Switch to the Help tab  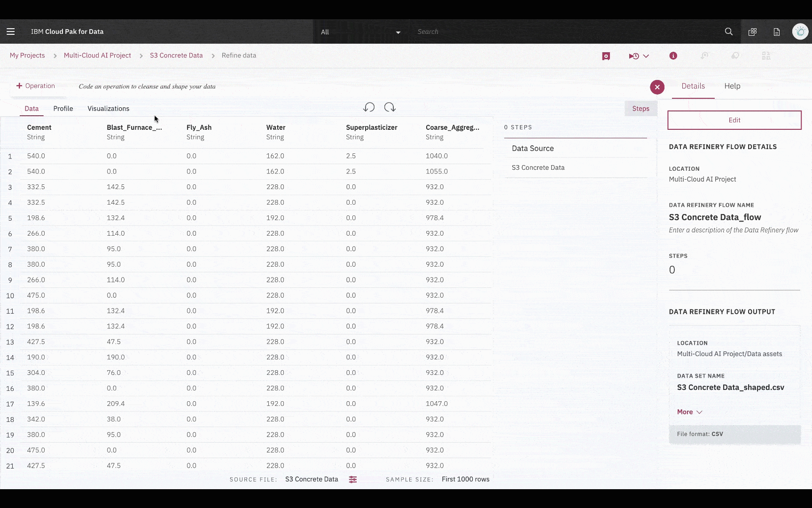point(732,86)
